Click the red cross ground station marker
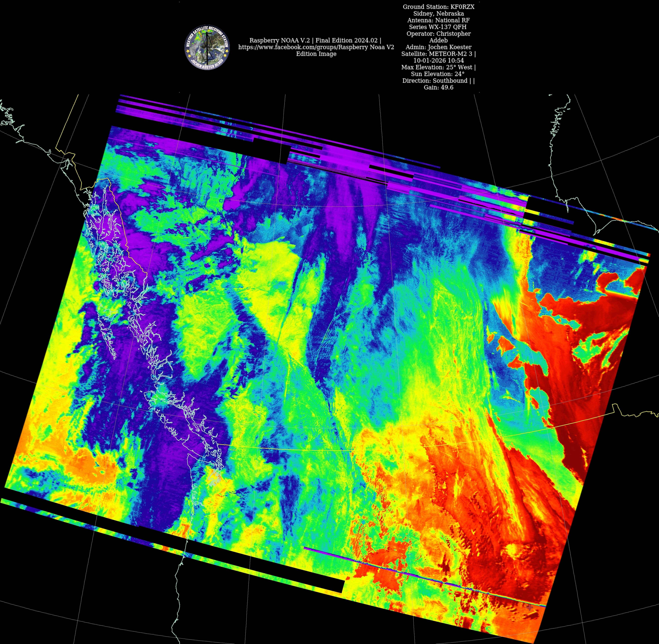Viewport: 659px width, 644px height. point(530,607)
